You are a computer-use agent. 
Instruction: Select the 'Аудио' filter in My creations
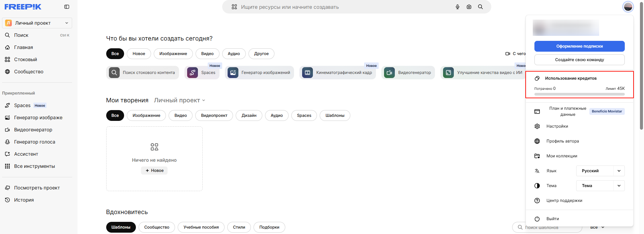(x=276, y=115)
